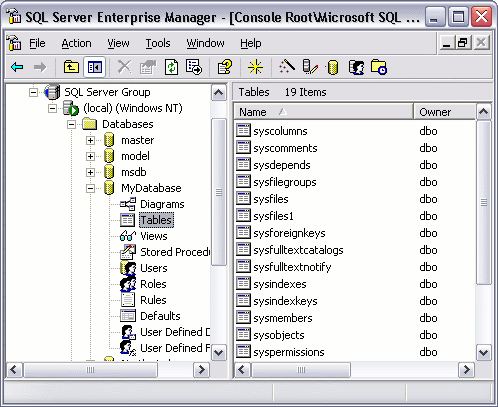Expand the msdb database node

pos(90,172)
